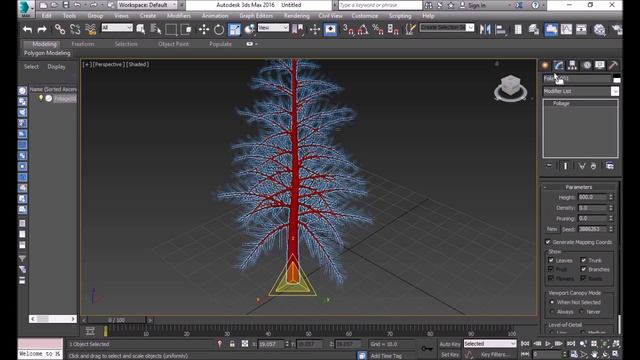Open the Hierarchy panel tab
640x360 pixels.
tap(572, 65)
